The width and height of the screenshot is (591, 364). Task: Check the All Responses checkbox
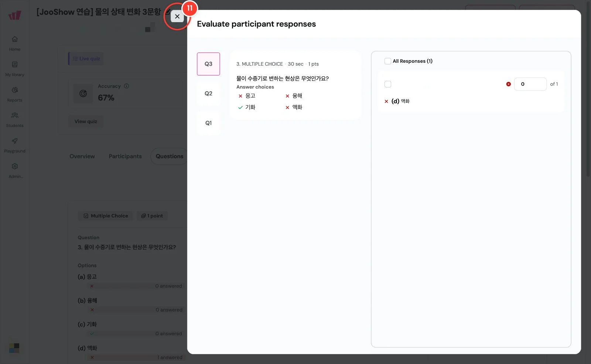(x=387, y=61)
